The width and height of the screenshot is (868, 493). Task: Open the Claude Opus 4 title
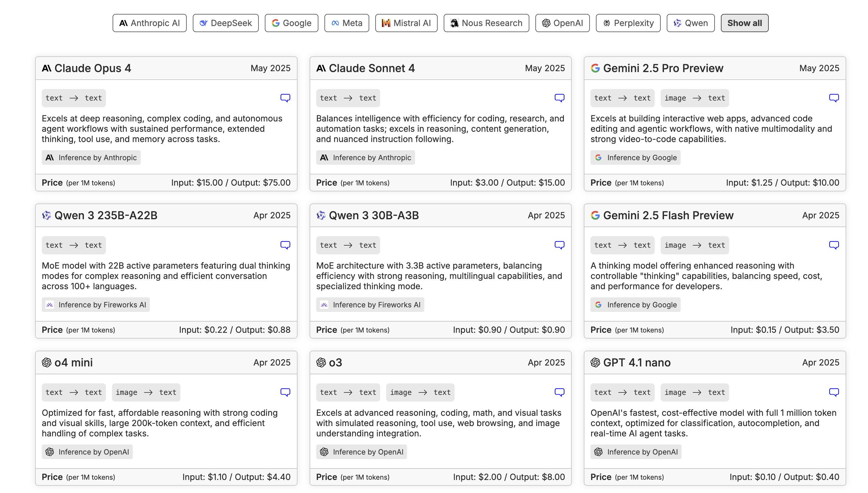pos(92,68)
